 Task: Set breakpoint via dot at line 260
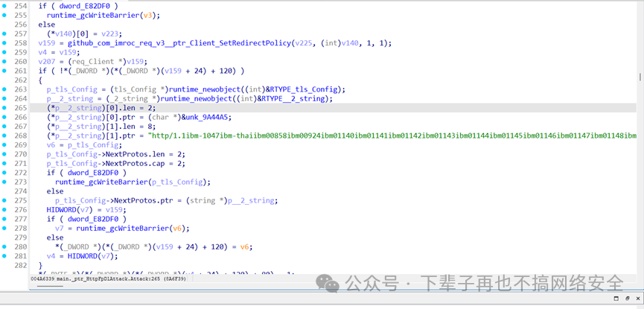[4, 61]
